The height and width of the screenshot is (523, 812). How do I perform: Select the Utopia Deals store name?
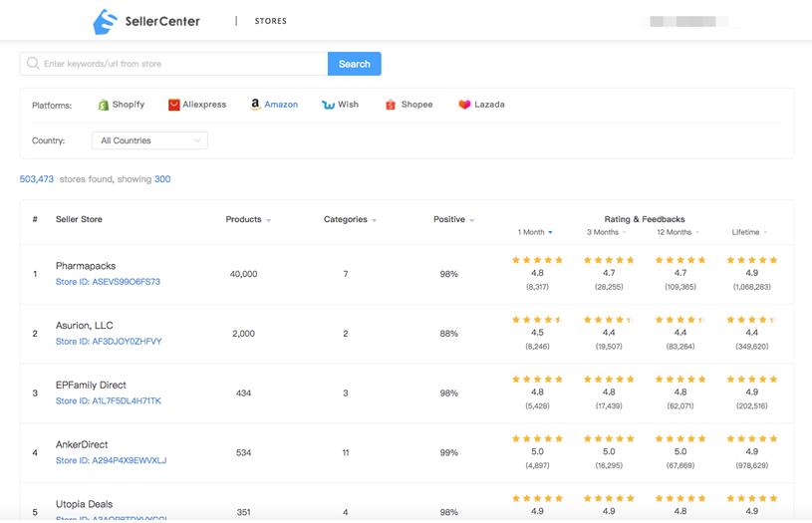tap(84, 504)
